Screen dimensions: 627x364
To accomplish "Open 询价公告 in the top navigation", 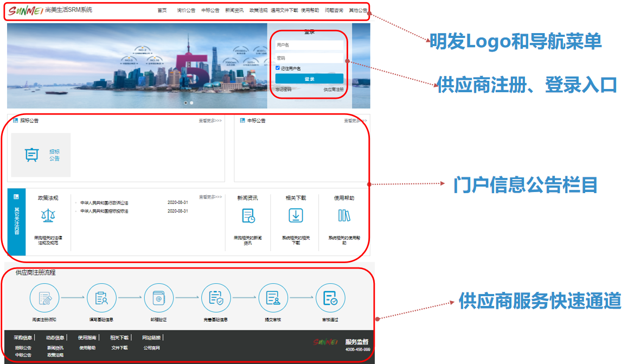I will (x=186, y=10).
